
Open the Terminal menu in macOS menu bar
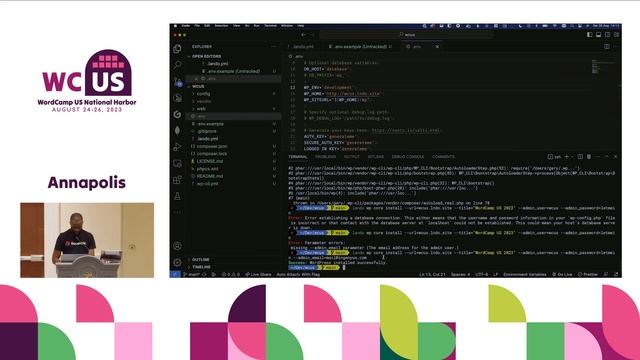[270, 26]
